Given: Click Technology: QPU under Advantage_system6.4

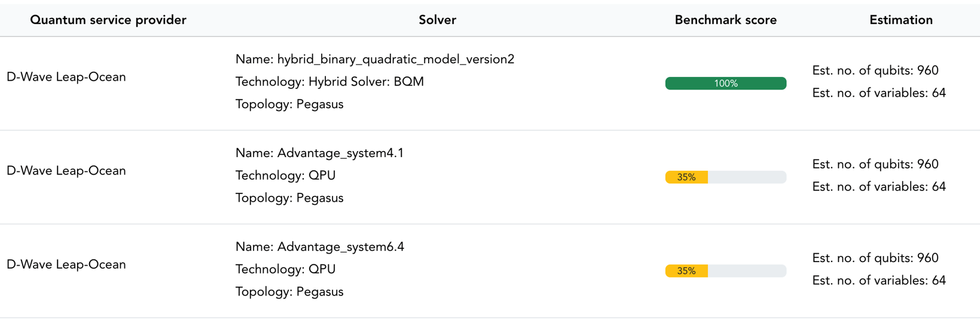Looking at the screenshot, I should [285, 269].
